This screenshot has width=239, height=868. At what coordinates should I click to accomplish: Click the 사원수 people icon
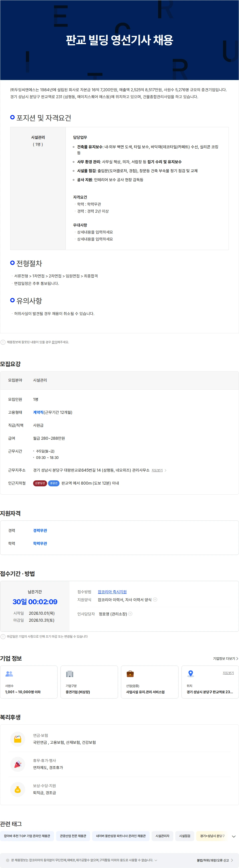pos(9,674)
